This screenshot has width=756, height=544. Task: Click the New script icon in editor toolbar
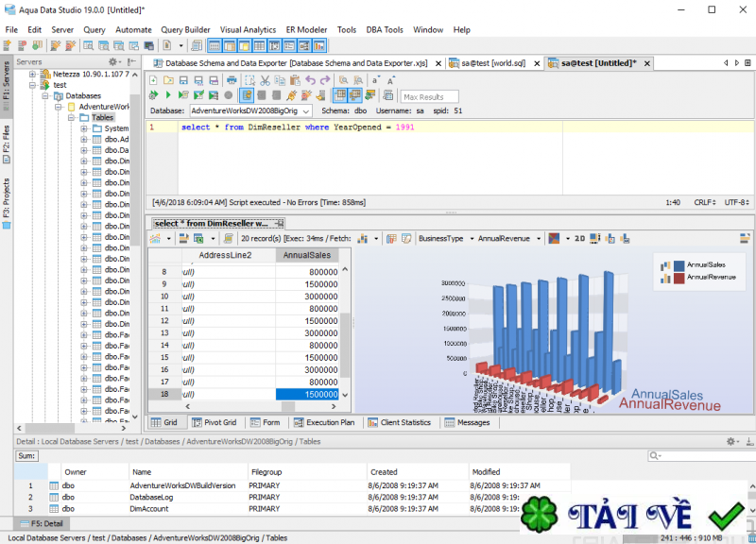(x=153, y=80)
